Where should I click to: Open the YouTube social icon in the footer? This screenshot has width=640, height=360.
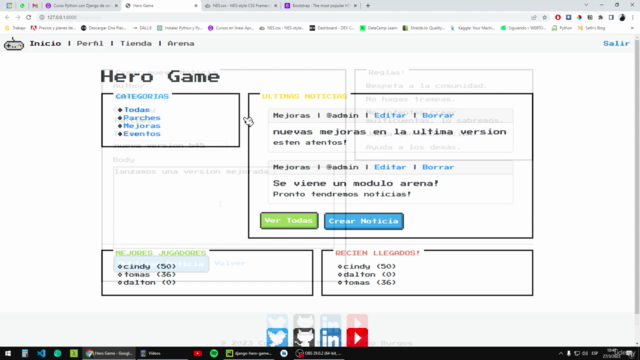(357, 338)
